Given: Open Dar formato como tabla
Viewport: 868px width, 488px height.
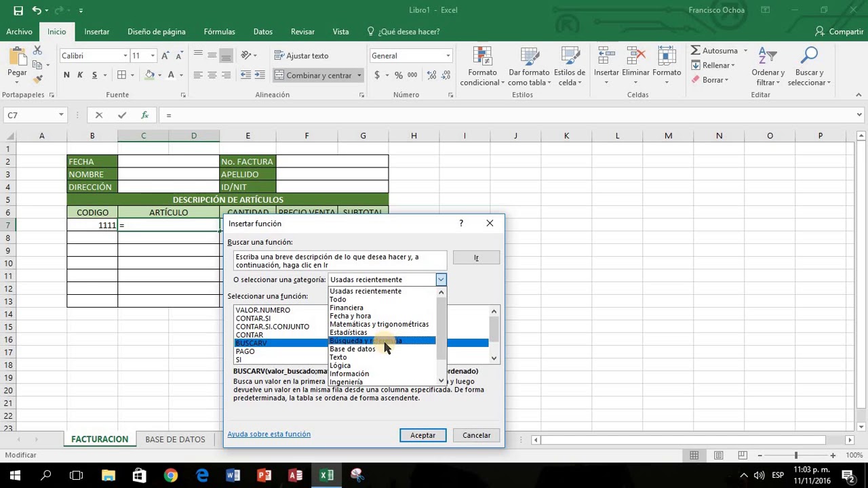Looking at the screenshot, I should [529, 67].
